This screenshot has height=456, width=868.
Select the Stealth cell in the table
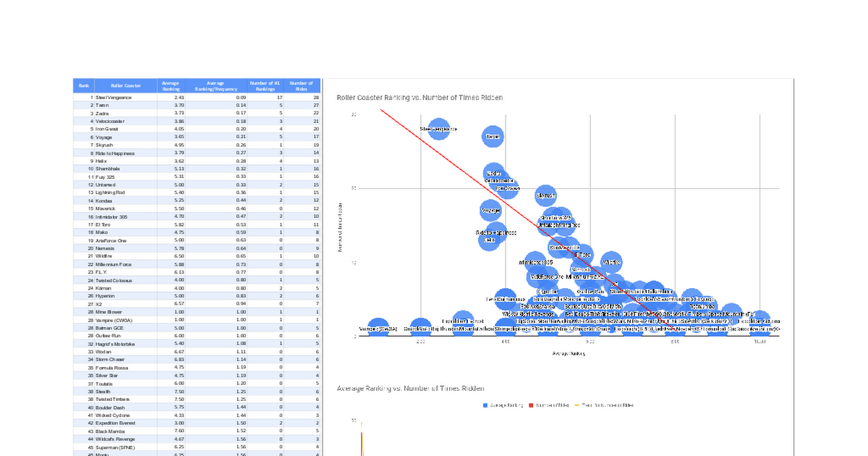[x=124, y=392]
